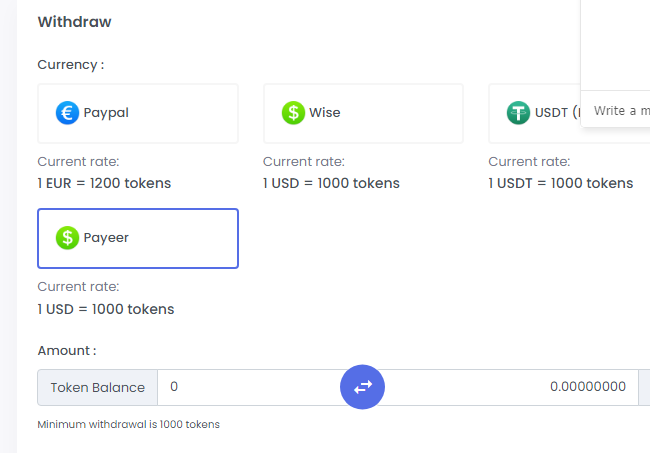Click the Tether USDT icon

coord(518,113)
